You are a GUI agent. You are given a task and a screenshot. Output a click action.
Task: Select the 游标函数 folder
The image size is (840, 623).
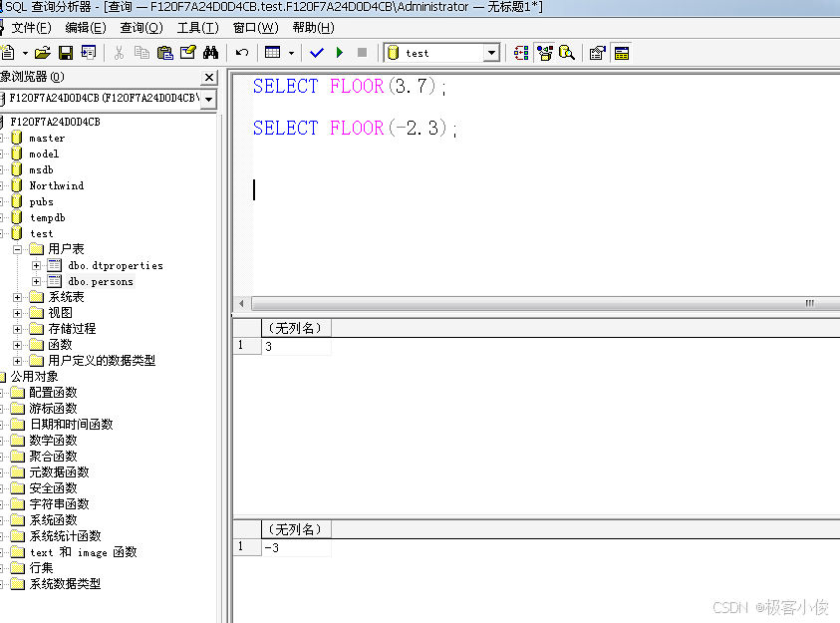(53, 409)
